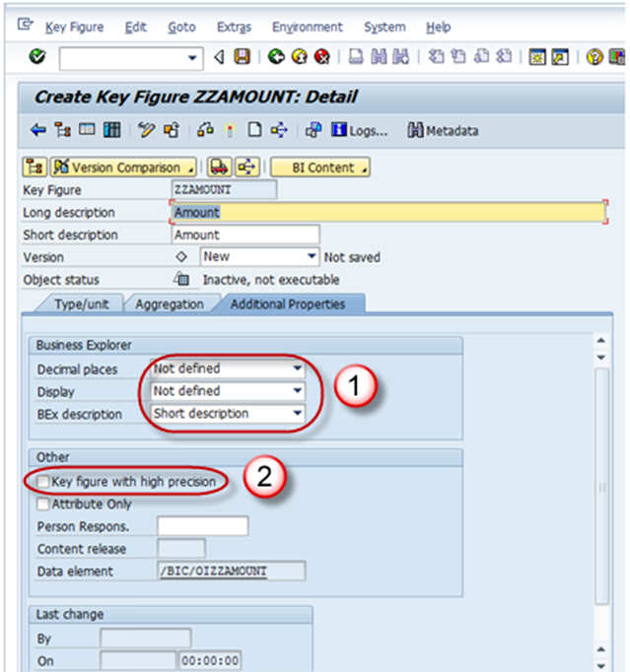Enable Key figure with high precision

pyautogui.click(x=42, y=481)
